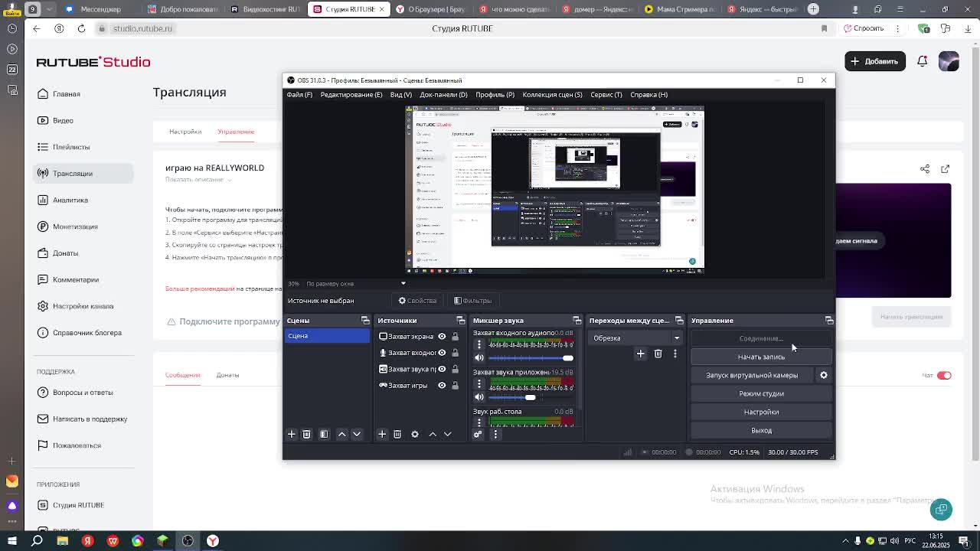Move source down in Sources panel
980x551 pixels.
(x=448, y=434)
